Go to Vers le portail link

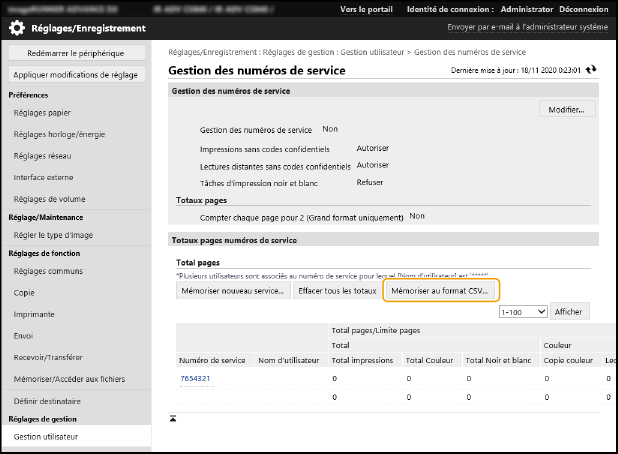[365, 9]
